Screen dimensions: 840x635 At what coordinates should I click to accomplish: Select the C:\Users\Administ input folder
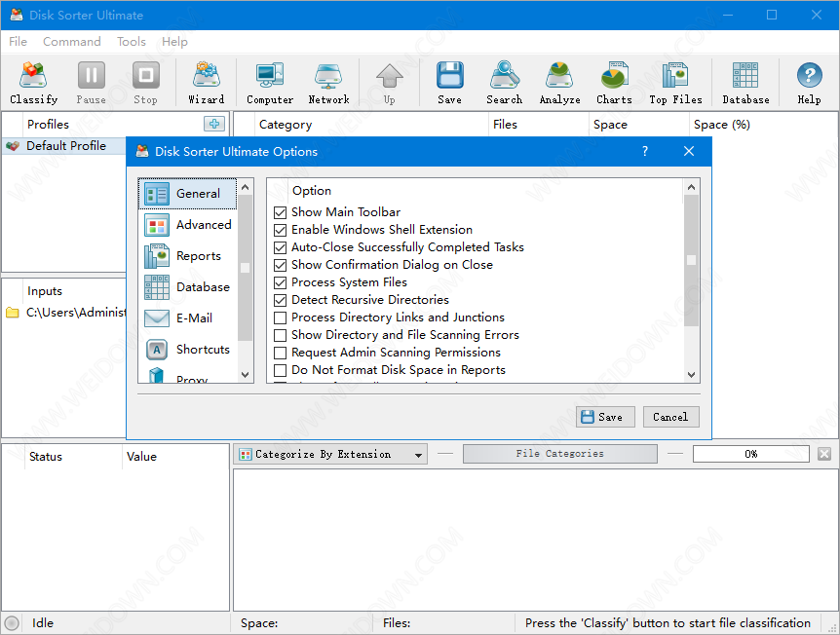[x=64, y=313]
